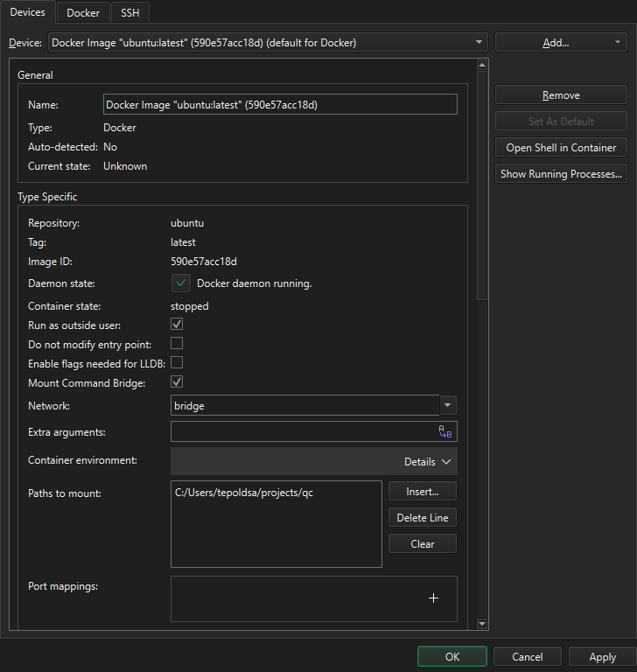The width and height of the screenshot is (637, 672).
Task: Click Open Shell in Container button
Action: tap(561, 148)
